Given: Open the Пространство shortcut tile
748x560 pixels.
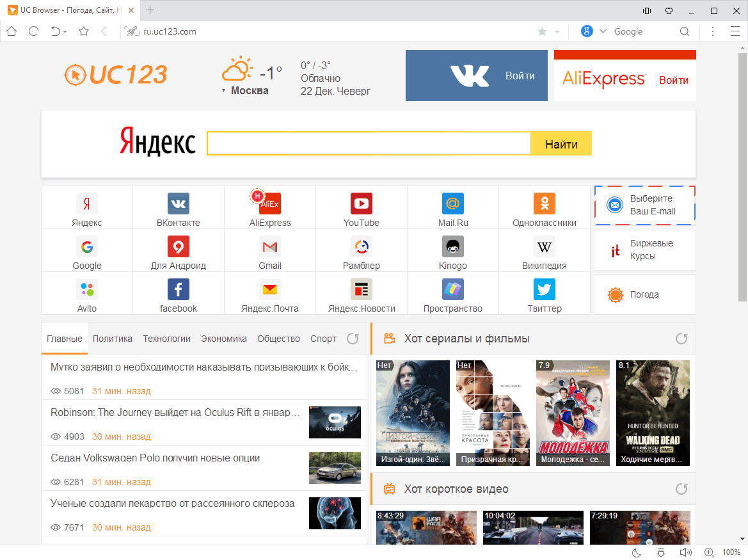Looking at the screenshot, I should coord(453,294).
